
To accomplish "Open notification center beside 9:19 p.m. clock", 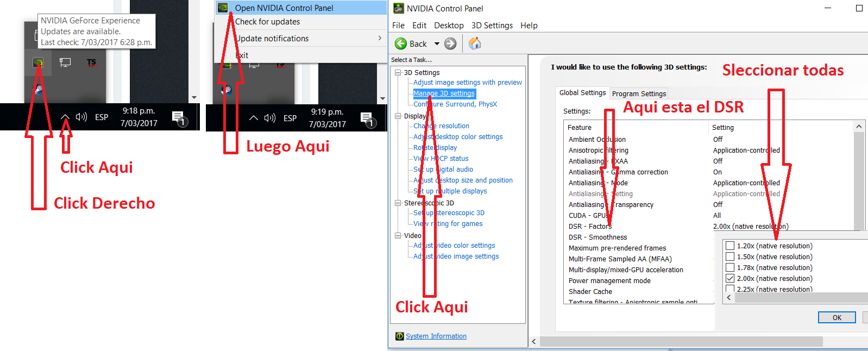I will click(368, 119).
